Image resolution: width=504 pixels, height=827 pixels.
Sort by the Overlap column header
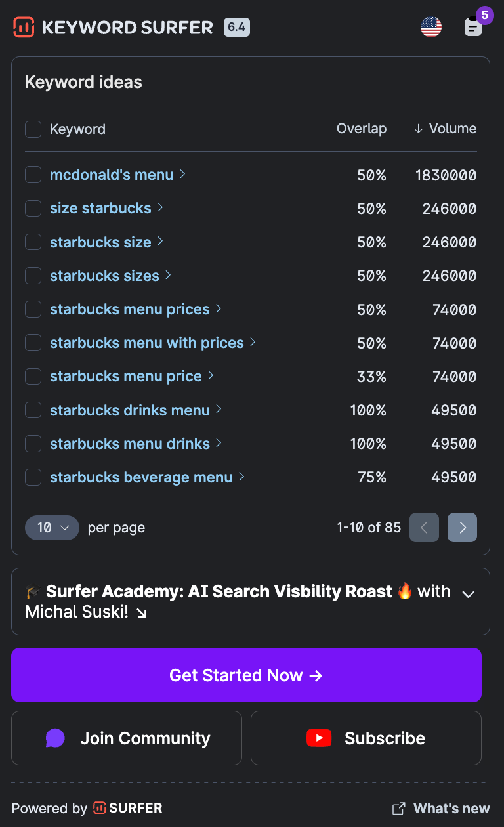tap(362, 129)
